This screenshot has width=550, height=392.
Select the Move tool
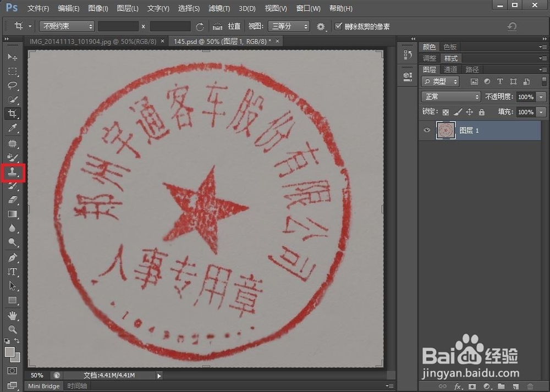13,57
